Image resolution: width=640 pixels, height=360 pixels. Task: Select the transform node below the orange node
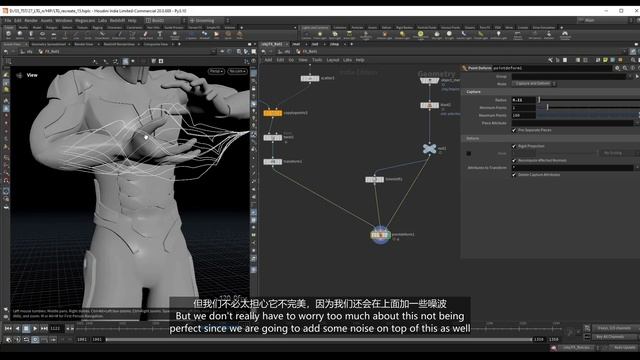[273, 162]
